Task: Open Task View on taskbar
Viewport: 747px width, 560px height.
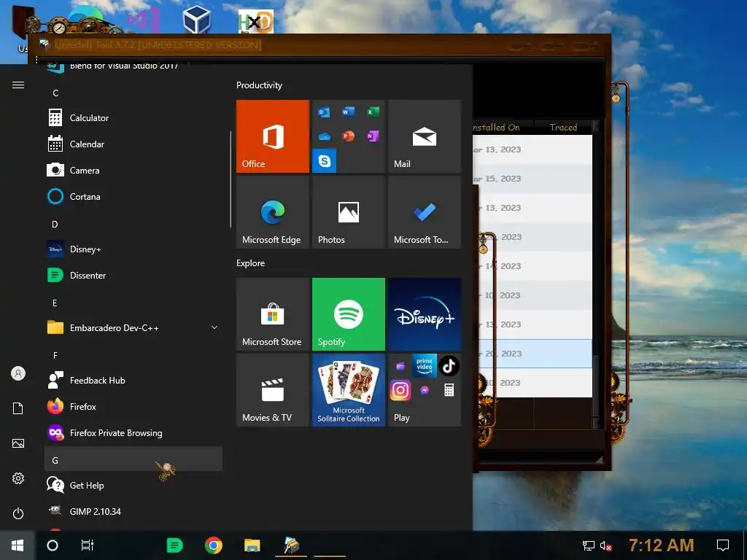Action: [x=88, y=545]
